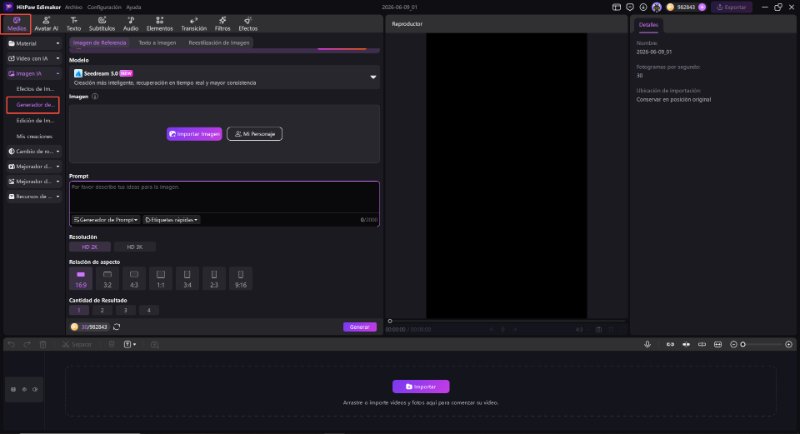Viewport: 800px width, 434px height.
Task: Click the info icon next to Imagen
Action: [95, 96]
